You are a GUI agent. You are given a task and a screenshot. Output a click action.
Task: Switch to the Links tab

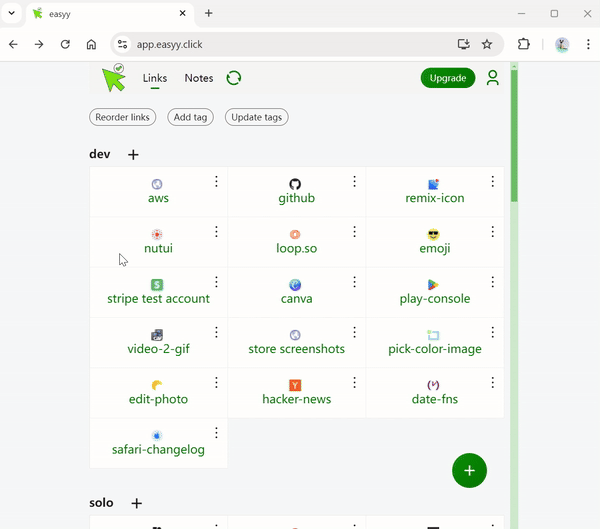click(155, 78)
